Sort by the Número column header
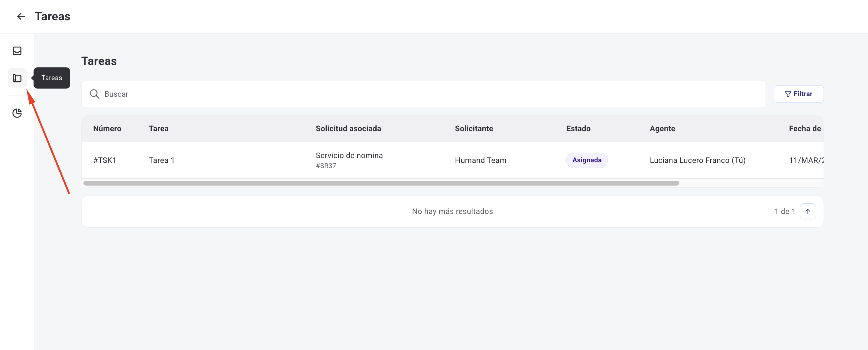 [x=107, y=128]
